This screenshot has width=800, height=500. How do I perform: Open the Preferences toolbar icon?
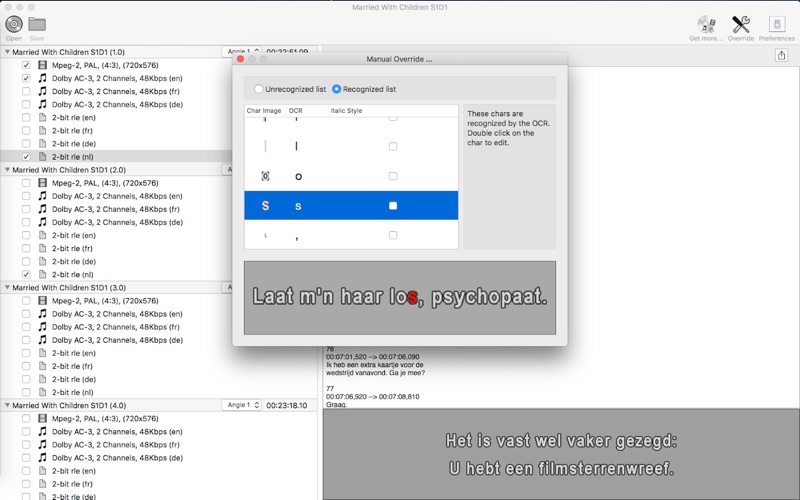[x=777, y=24]
